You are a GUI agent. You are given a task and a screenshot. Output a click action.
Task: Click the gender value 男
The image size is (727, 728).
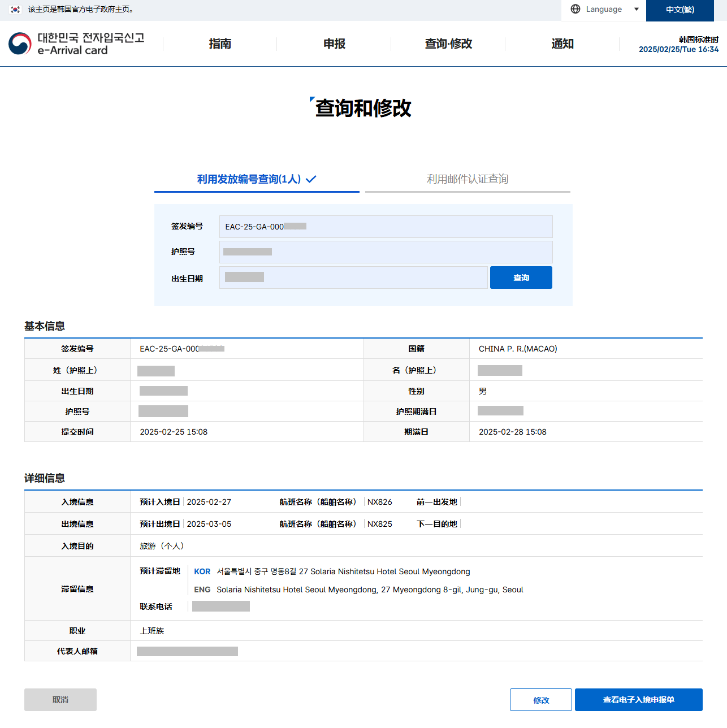(483, 391)
